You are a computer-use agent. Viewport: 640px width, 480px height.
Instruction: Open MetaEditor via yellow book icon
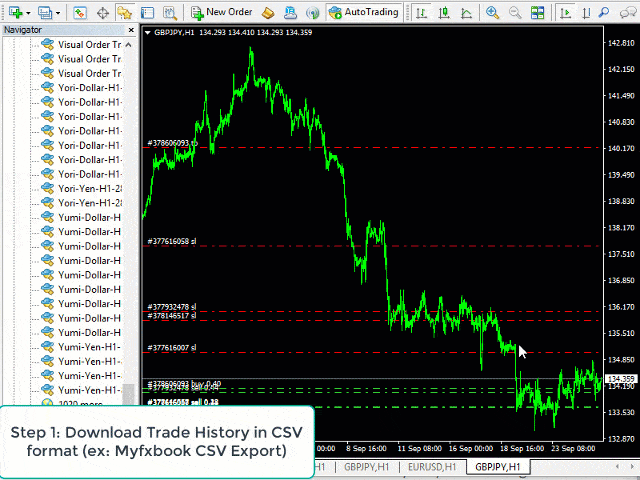268,13
